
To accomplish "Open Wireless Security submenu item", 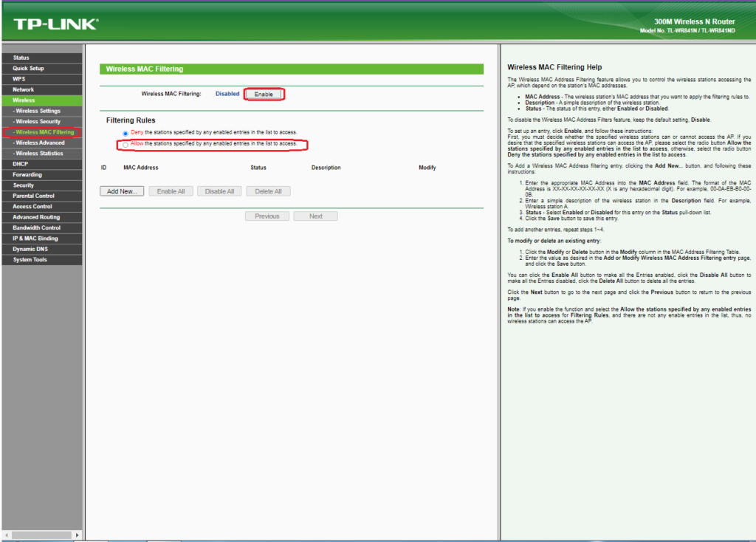I will (42, 122).
